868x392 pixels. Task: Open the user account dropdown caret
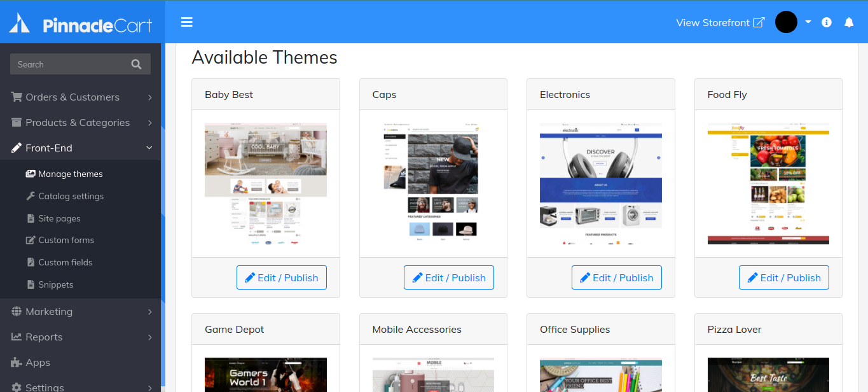(808, 22)
